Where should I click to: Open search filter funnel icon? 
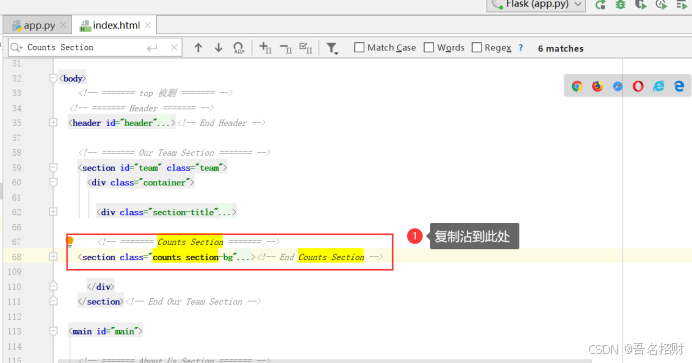pos(331,48)
